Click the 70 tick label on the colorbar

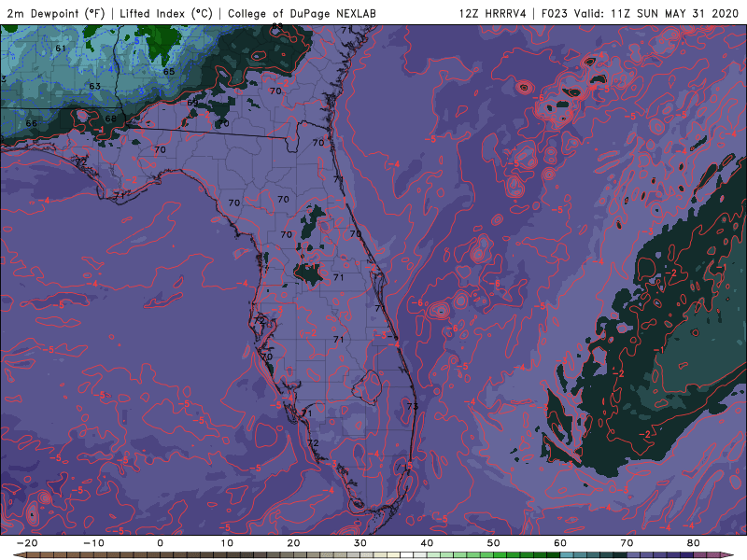tap(627, 543)
